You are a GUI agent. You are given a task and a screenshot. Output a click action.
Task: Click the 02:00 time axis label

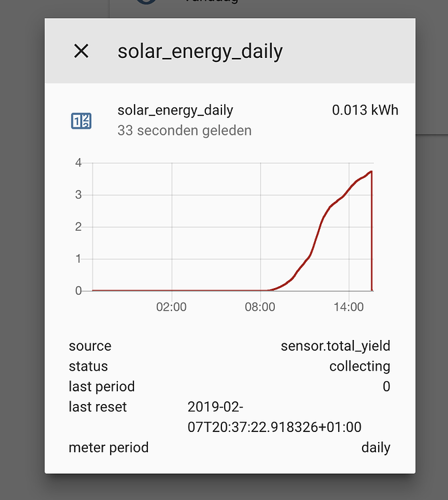tap(171, 307)
